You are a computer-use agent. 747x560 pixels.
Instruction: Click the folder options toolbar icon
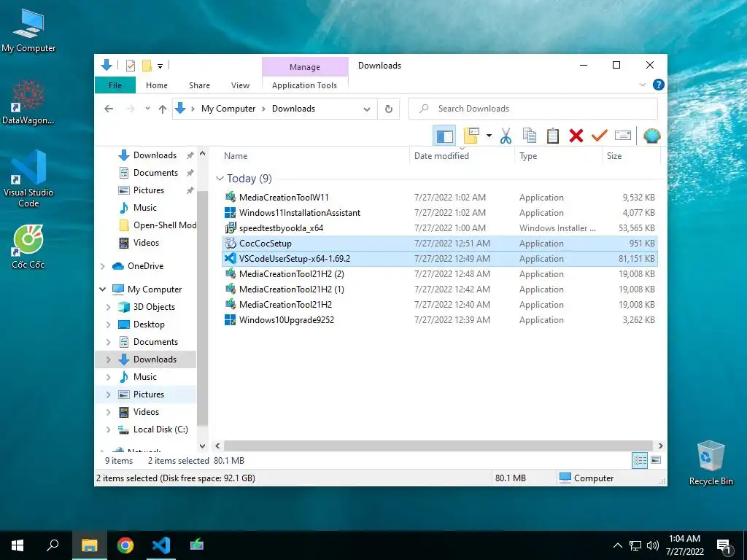[471, 136]
